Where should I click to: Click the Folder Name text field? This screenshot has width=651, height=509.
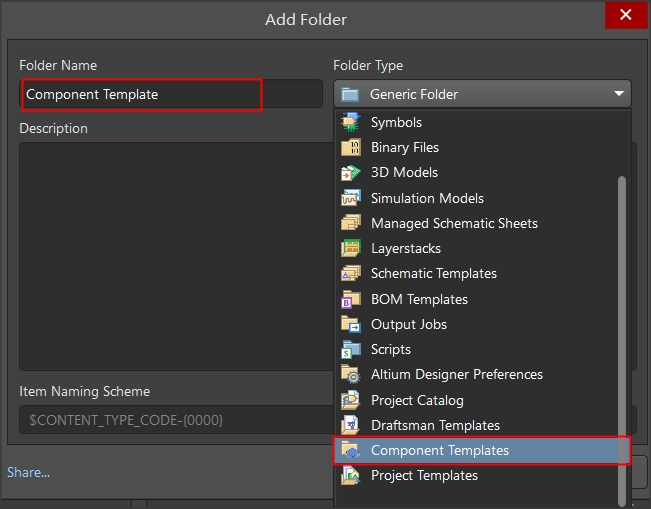click(x=171, y=94)
